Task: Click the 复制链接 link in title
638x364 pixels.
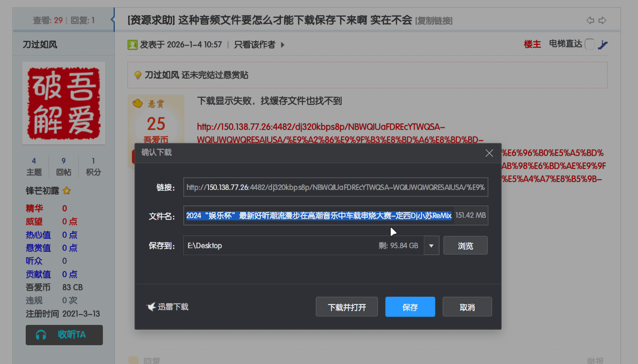Action: 434,21
